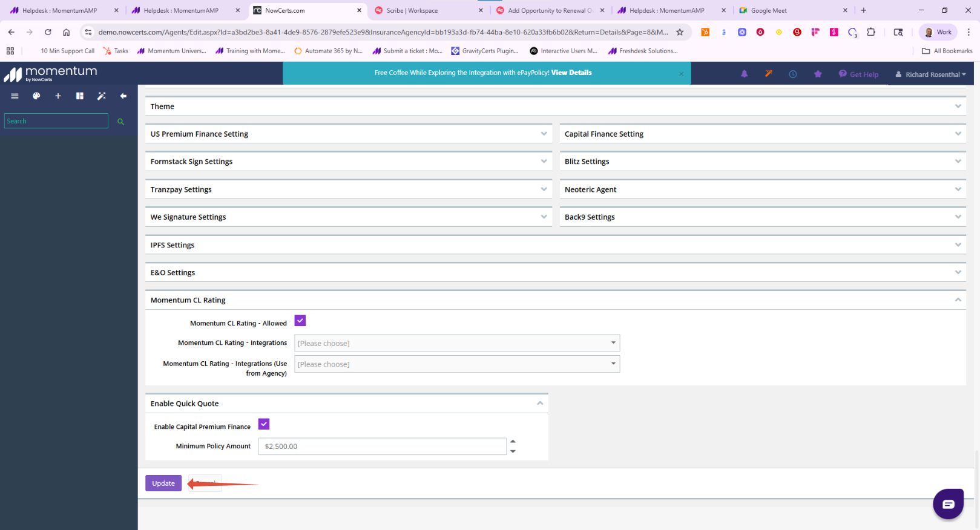Open Integrations (Use from Agency) dropdown
This screenshot has width=980, height=530.
click(x=457, y=364)
